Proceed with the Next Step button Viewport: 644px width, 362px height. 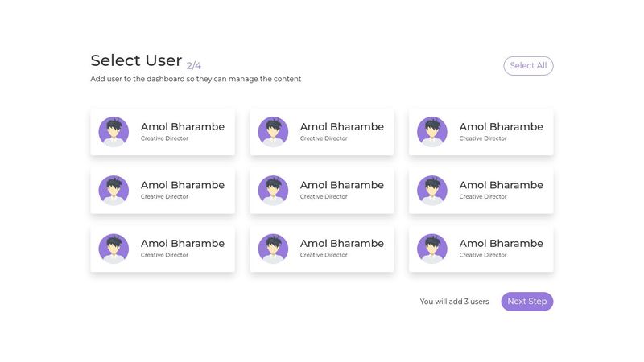point(526,302)
